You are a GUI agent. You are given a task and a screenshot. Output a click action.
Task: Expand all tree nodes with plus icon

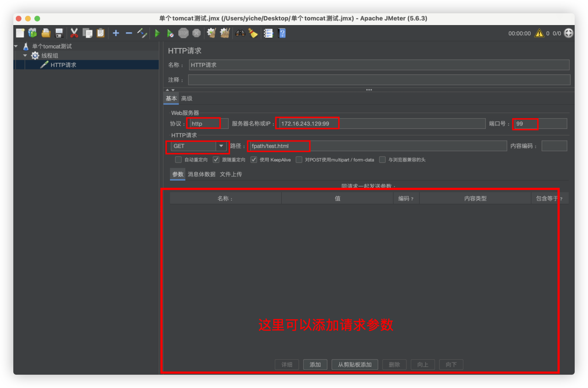tap(116, 33)
